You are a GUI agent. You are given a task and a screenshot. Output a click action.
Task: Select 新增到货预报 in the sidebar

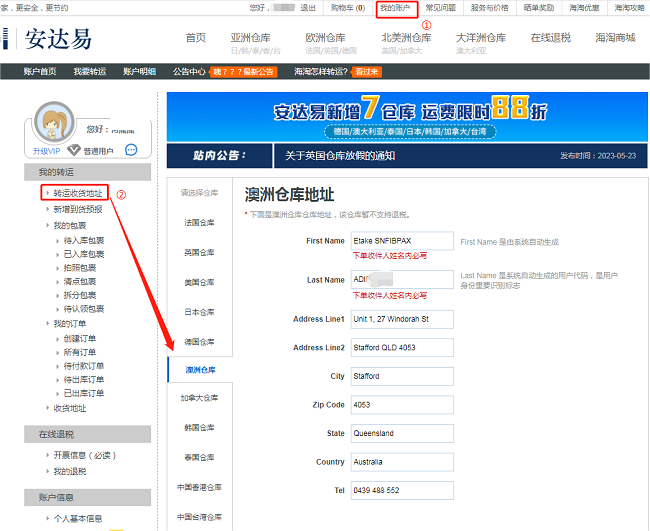click(78, 209)
